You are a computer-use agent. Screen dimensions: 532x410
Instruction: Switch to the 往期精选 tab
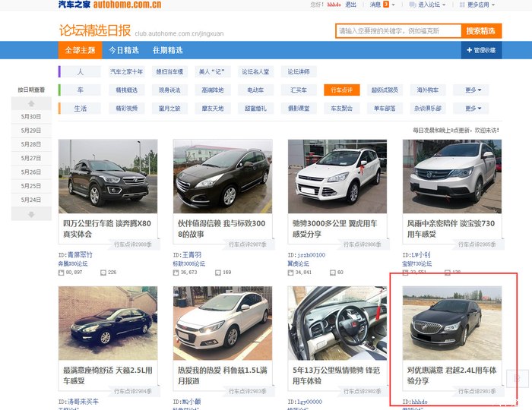[x=167, y=50]
